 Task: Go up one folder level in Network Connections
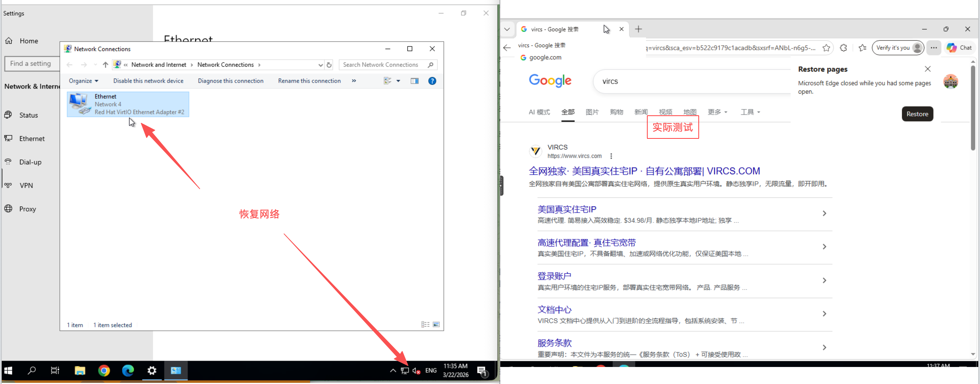coord(105,65)
